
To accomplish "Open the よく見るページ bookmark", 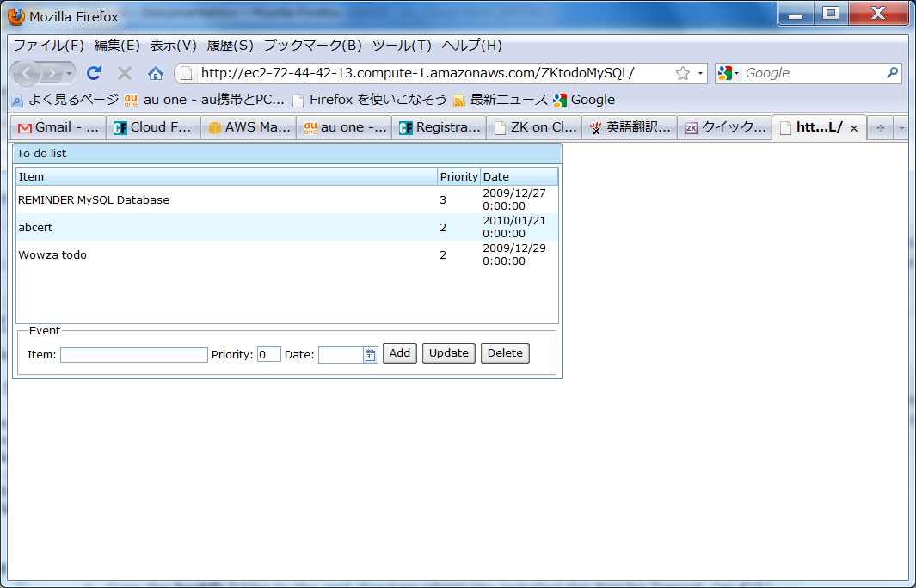I will [x=65, y=100].
